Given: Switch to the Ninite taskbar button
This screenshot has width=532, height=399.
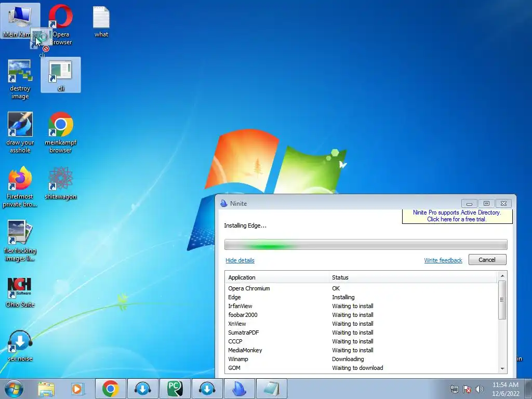Looking at the screenshot, I should click(239, 389).
